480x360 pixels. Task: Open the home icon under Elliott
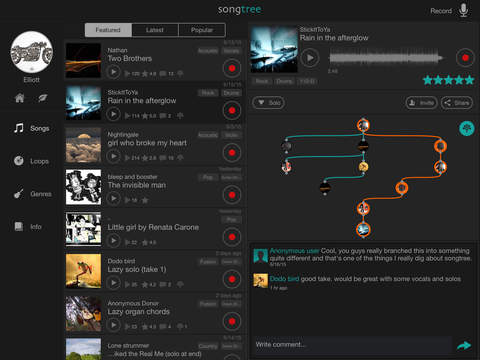point(19,98)
